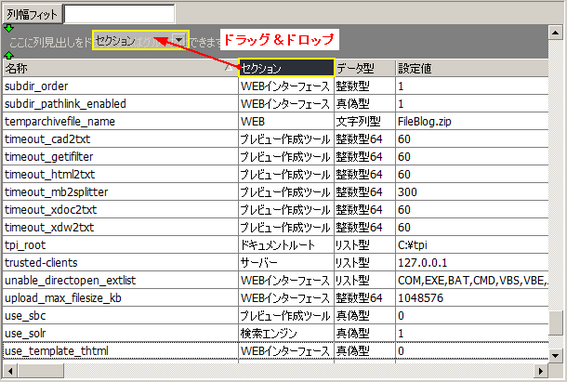This screenshot has width=567, height=382.
Task: Click the green down arrow icon above the grouping area
Action: [8, 28]
